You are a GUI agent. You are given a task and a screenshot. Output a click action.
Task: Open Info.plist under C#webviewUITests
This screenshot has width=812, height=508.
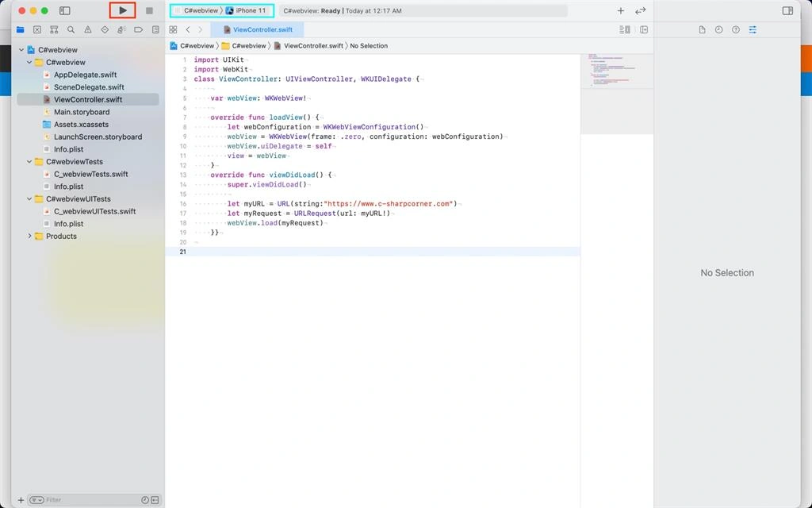[x=68, y=224]
